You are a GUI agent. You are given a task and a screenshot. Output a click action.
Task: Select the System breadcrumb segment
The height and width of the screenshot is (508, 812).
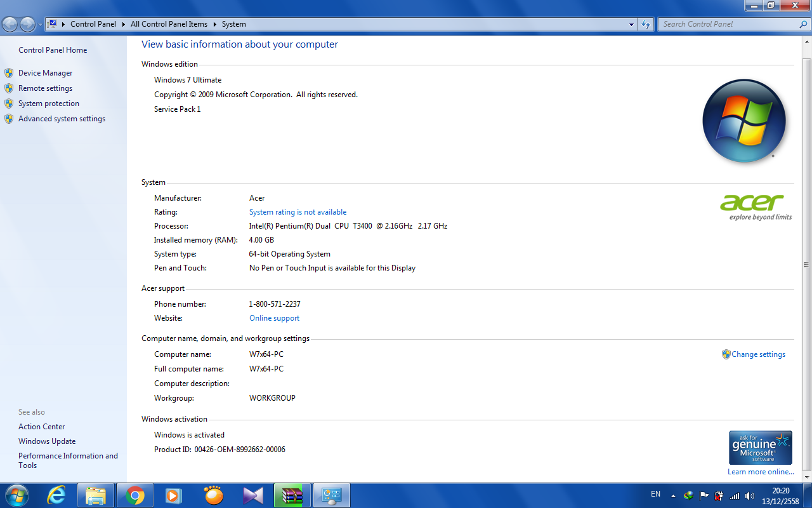pos(234,24)
